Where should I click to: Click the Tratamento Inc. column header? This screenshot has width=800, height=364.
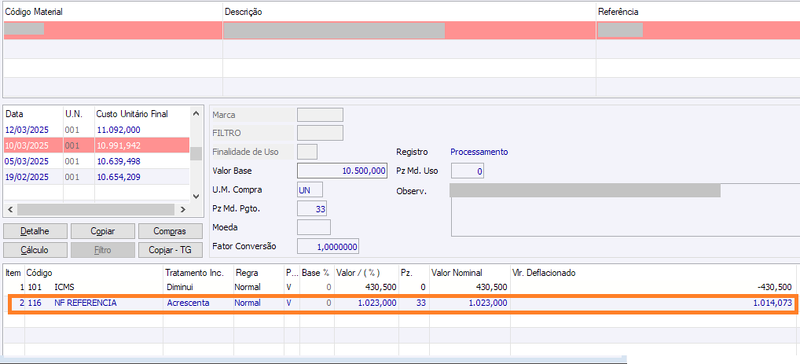[x=195, y=273]
